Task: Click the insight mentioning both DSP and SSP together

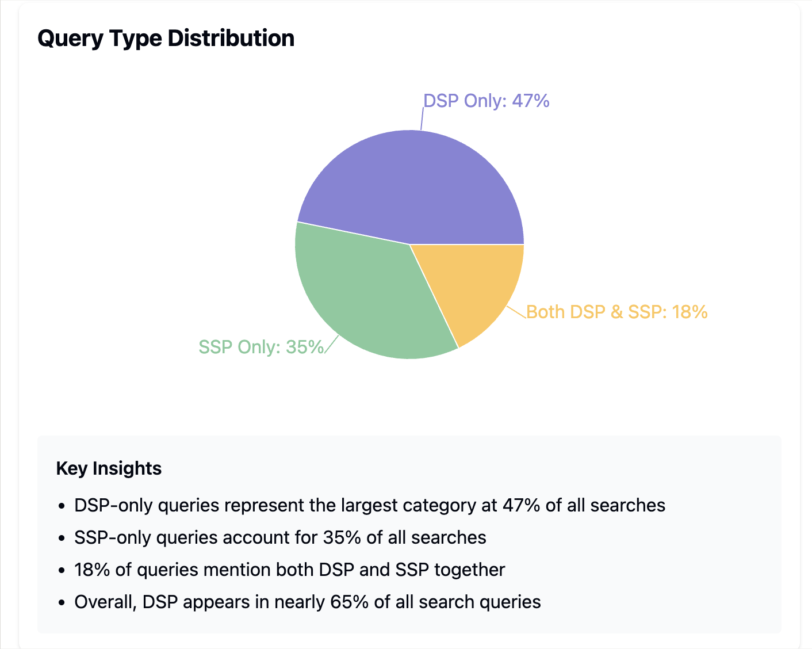Action: 289,570
